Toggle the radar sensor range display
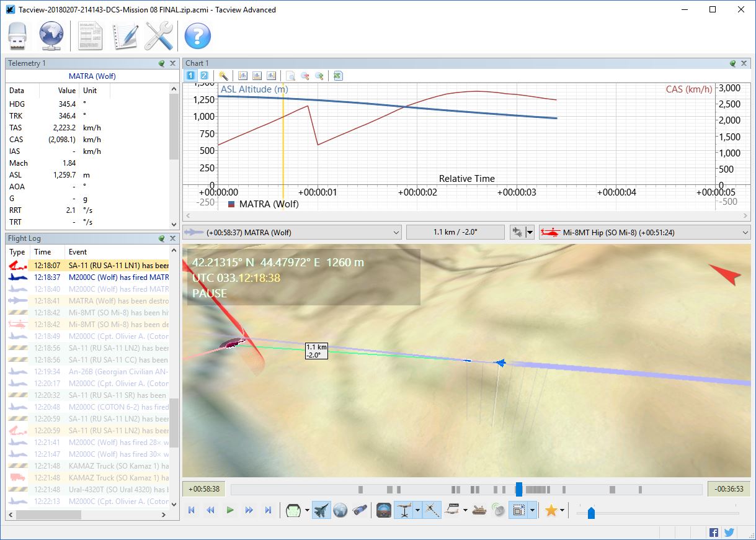 [x=499, y=510]
